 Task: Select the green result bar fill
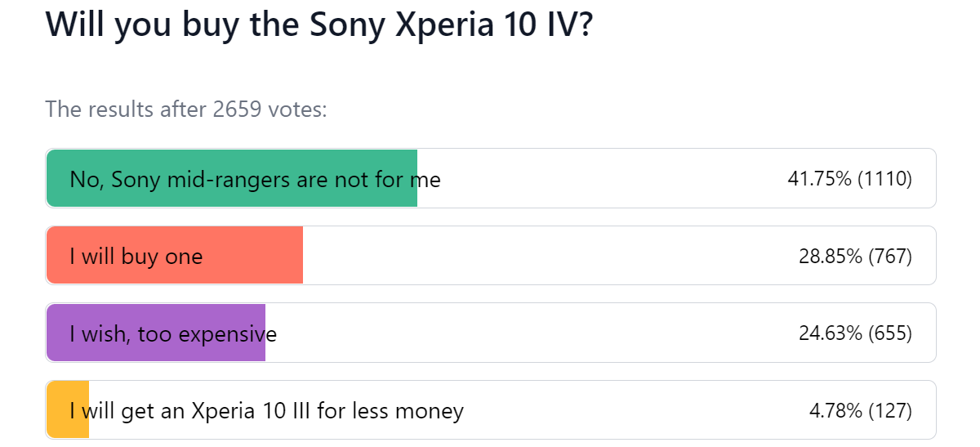coord(232,178)
